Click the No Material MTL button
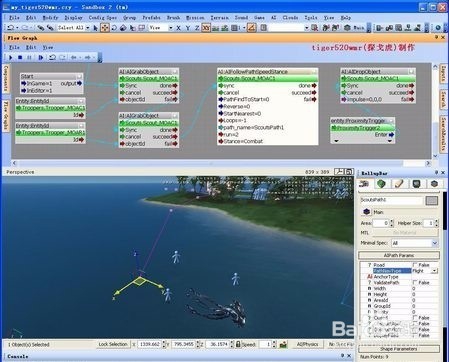449x362 pixels. click(405, 233)
